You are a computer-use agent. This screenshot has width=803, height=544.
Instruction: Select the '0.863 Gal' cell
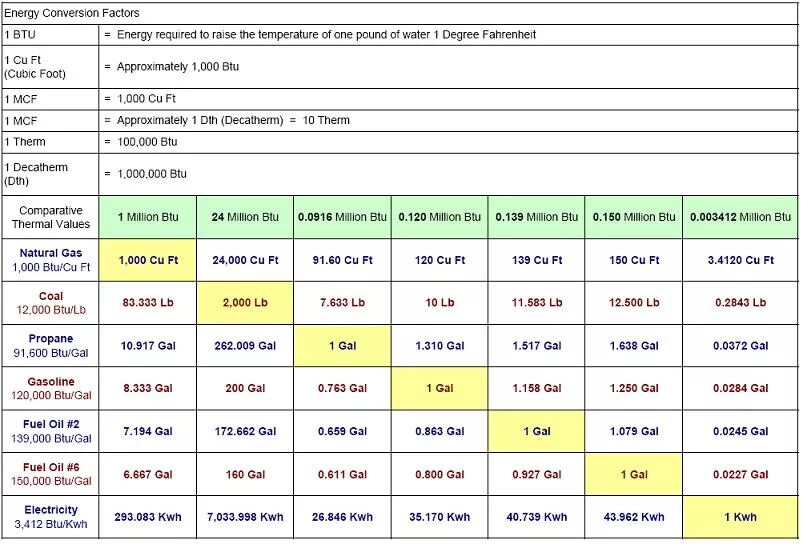440,431
